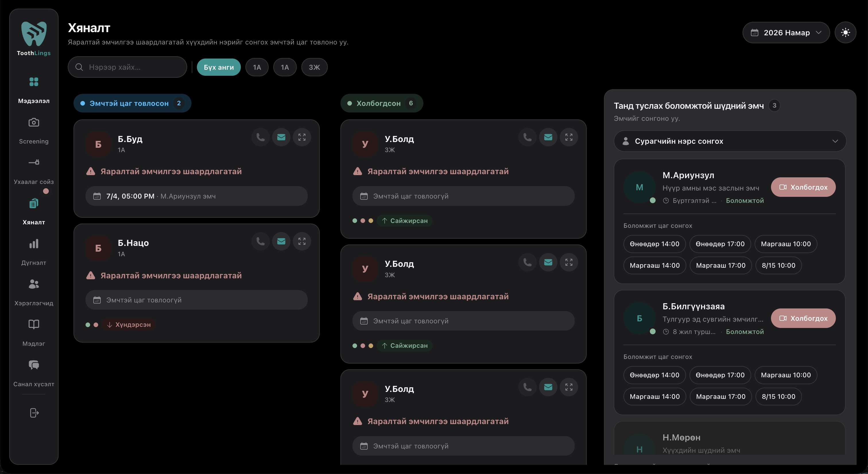Image resolution: width=868 pixels, height=474 pixels.
Task: Pick 8/15 10:00 slot for М.Ариунзул
Action: (778, 265)
